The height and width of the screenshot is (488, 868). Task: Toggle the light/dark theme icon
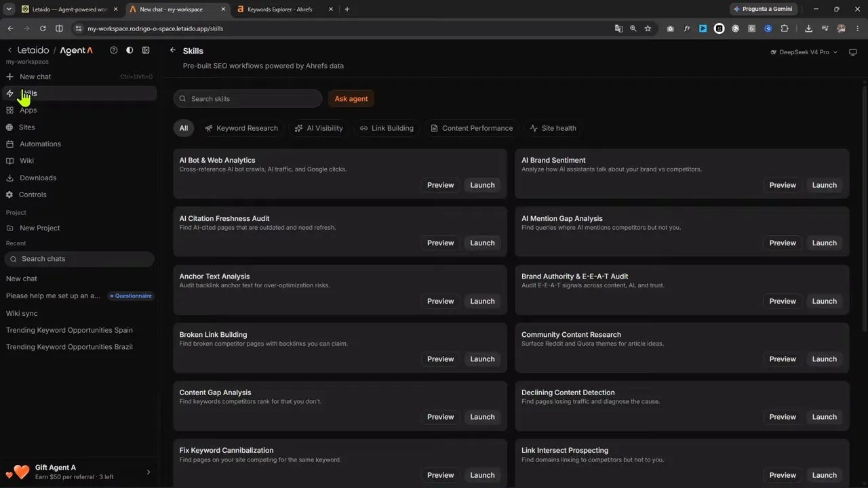130,50
